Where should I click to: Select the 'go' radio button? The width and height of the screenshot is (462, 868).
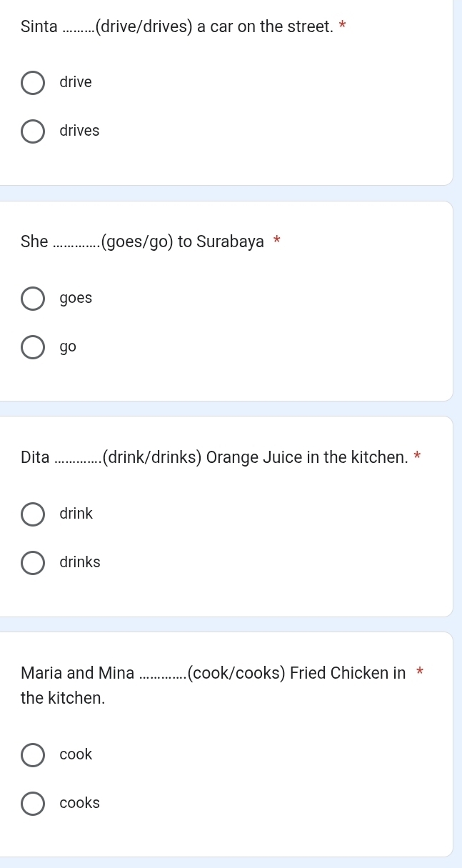33,347
